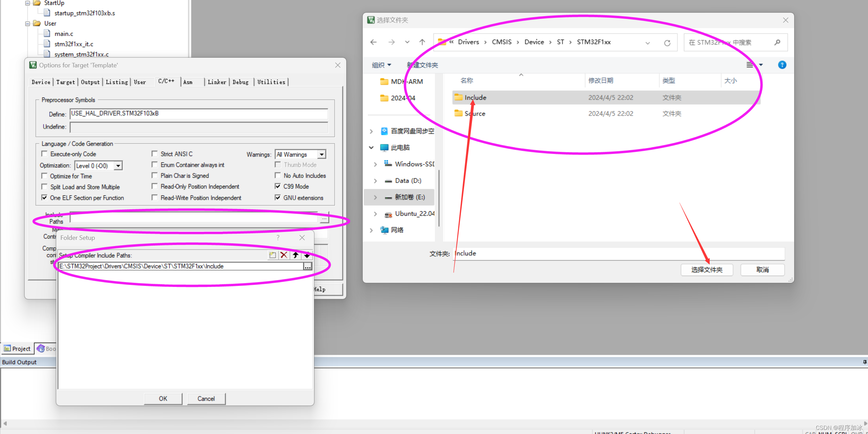The width and height of the screenshot is (868, 434).
Task: Expand the Data (D:) drive node
Action: point(375,181)
